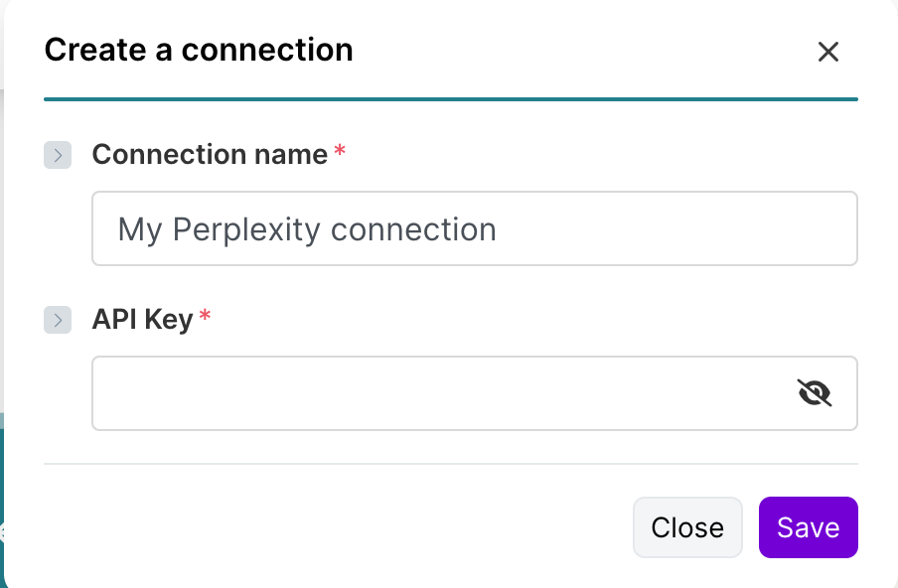Image resolution: width=898 pixels, height=588 pixels.
Task: Click the X icon to dismiss the dialog
Action: tap(828, 52)
